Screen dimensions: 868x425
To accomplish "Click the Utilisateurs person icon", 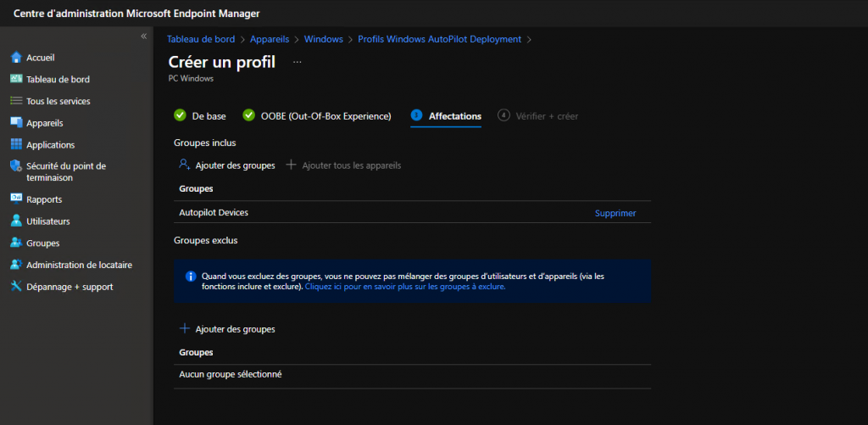I will (x=16, y=221).
